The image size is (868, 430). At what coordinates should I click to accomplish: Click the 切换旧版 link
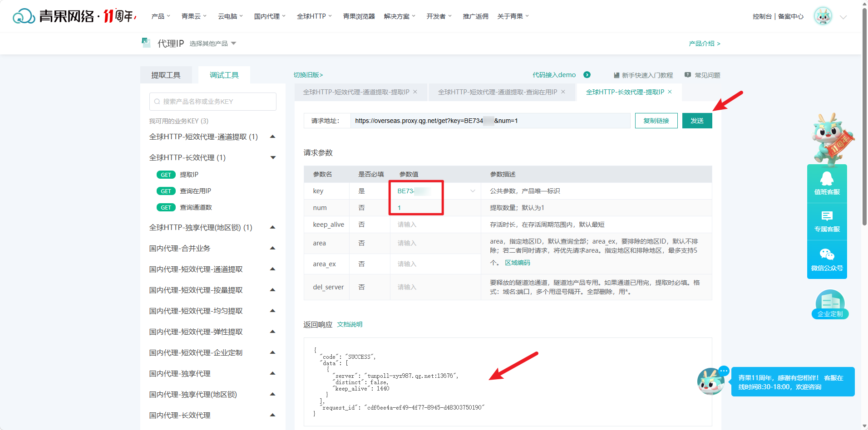(308, 75)
